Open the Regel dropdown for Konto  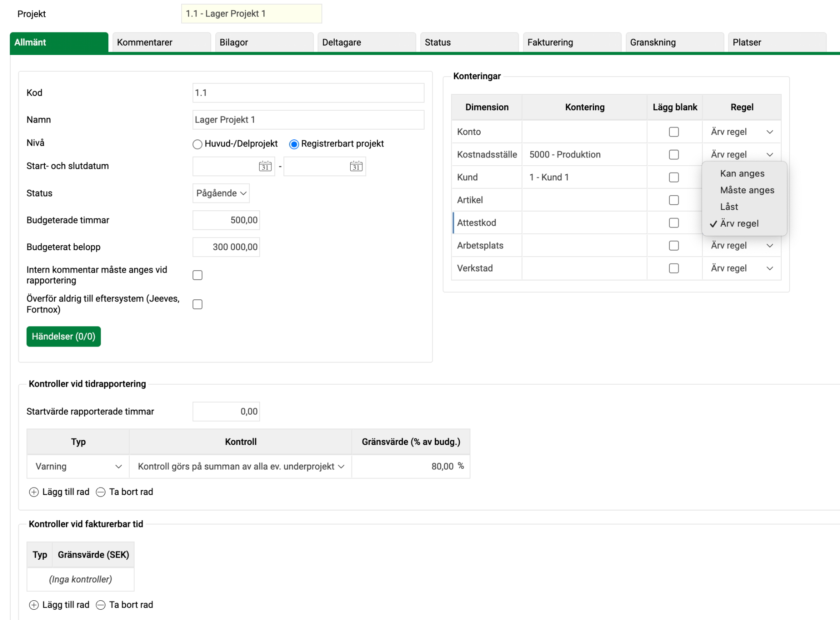(742, 132)
